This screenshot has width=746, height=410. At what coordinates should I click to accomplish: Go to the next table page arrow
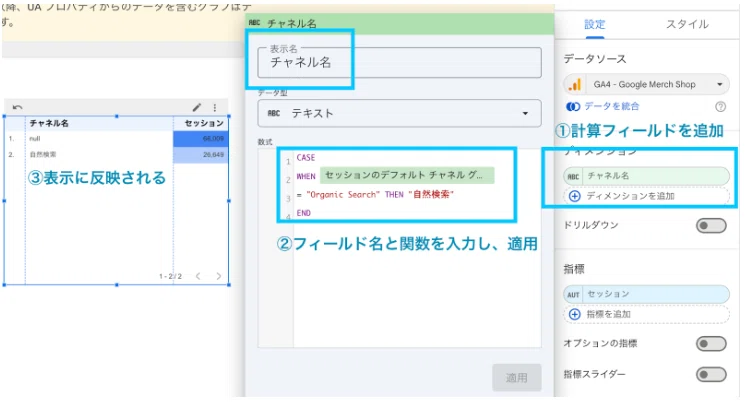point(218,276)
